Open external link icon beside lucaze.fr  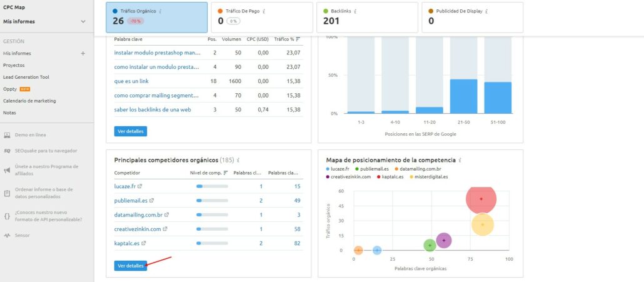pos(139,186)
